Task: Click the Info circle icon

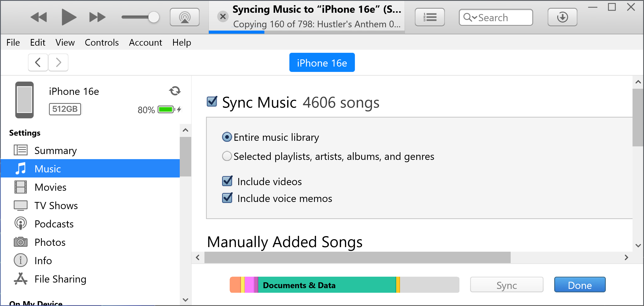Action: [x=21, y=260]
